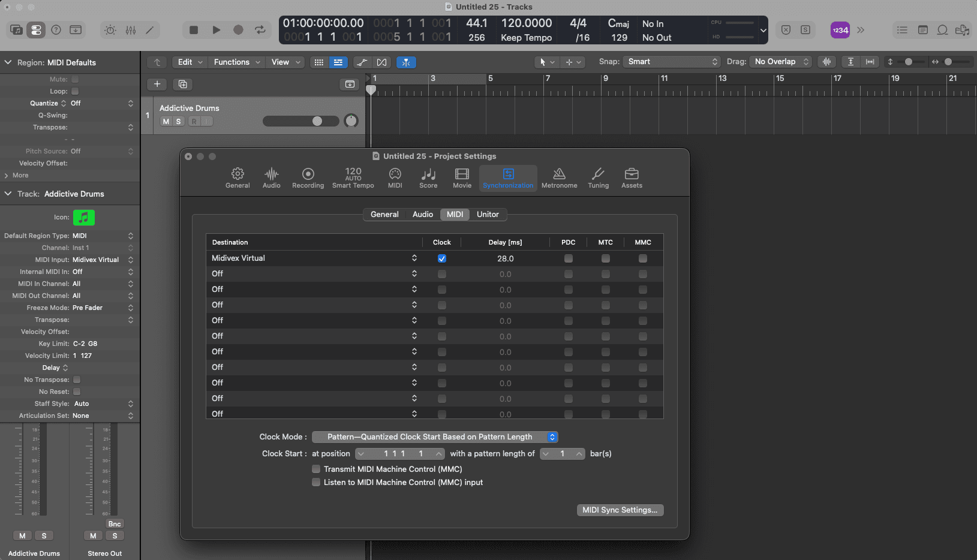Open the Loop Browser button
977x560 pixels.
click(943, 30)
